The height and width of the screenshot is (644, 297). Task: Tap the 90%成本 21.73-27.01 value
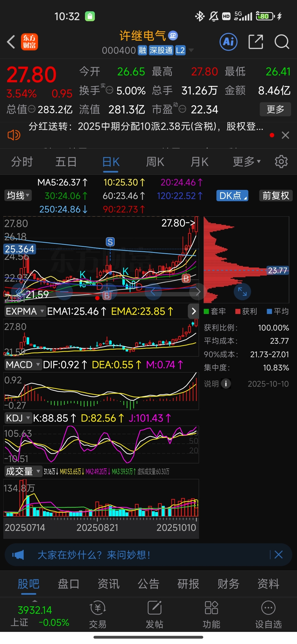click(x=269, y=354)
